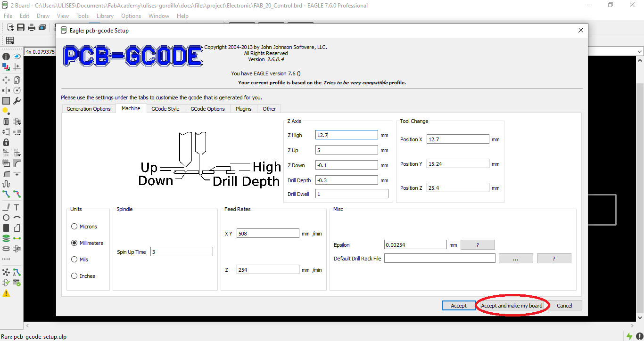The width and height of the screenshot is (644, 341).
Task: Select the Meander tool
Action: (x=6, y=184)
